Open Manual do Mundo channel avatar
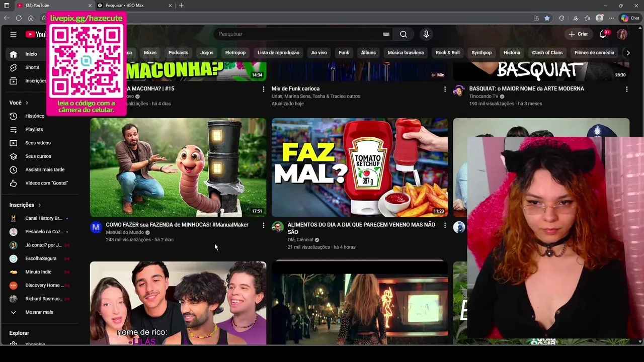 [96, 227]
